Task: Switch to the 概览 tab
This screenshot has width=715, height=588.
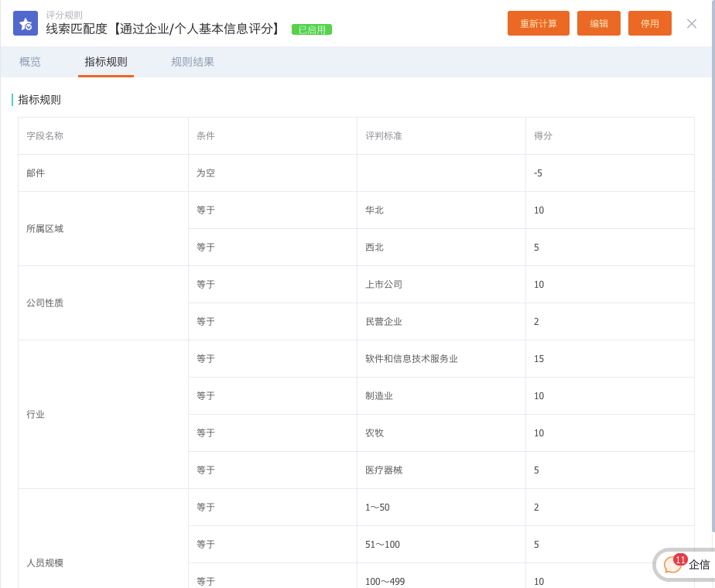Action: pyautogui.click(x=30, y=62)
